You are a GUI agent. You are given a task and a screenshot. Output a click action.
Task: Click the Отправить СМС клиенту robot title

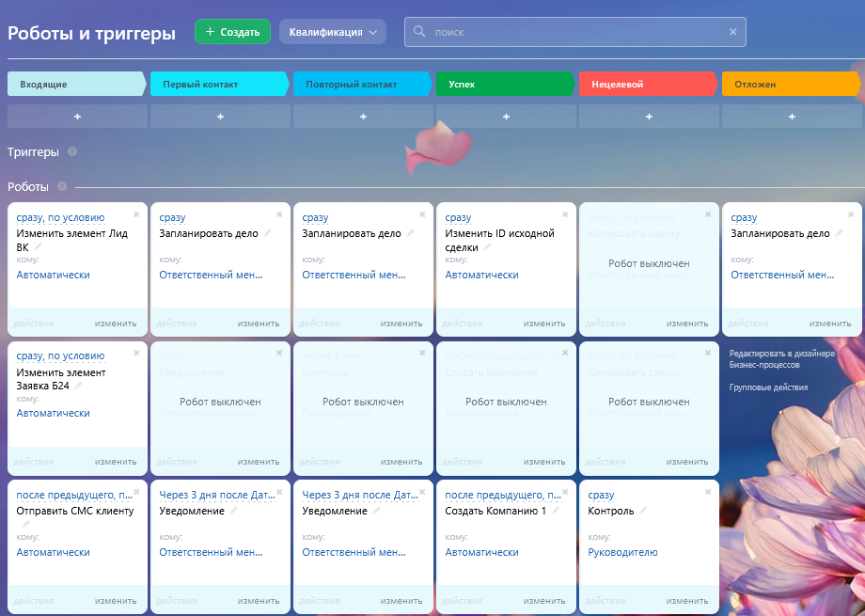[x=75, y=511]
